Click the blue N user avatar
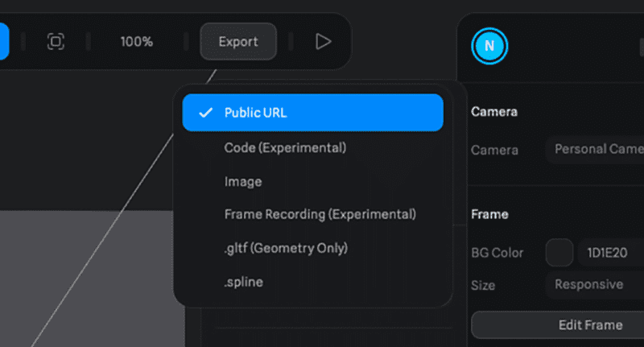 [489, 47]
